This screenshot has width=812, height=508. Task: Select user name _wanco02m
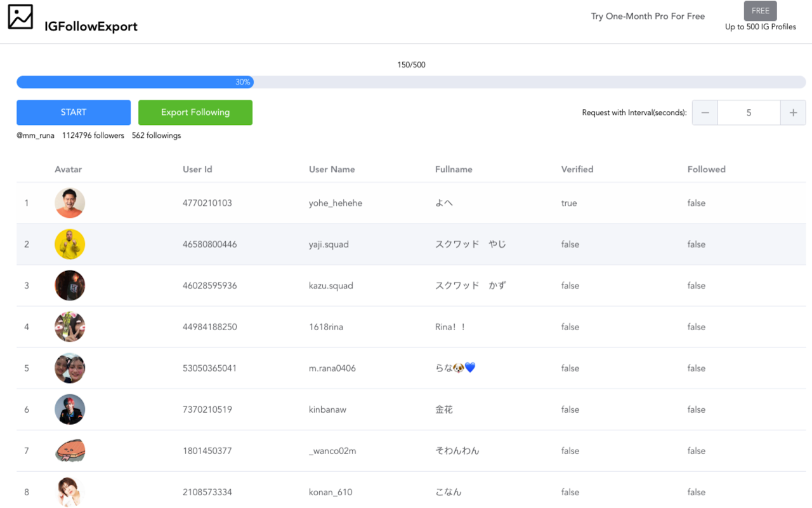pos(332,451)
